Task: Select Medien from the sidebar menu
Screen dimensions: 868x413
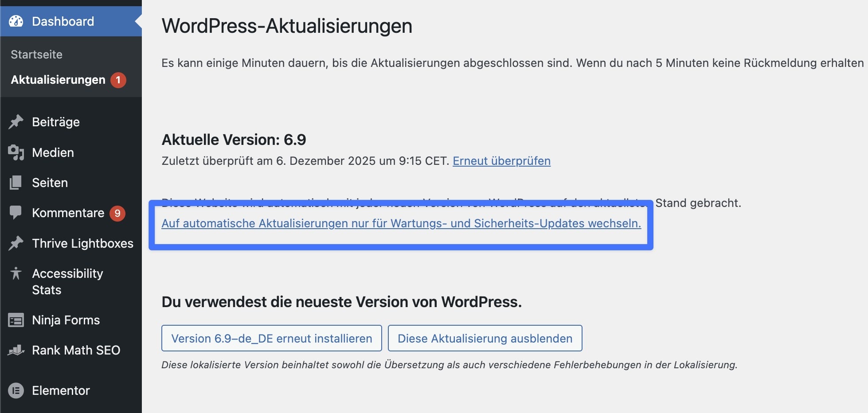Action: click(52, 152)
